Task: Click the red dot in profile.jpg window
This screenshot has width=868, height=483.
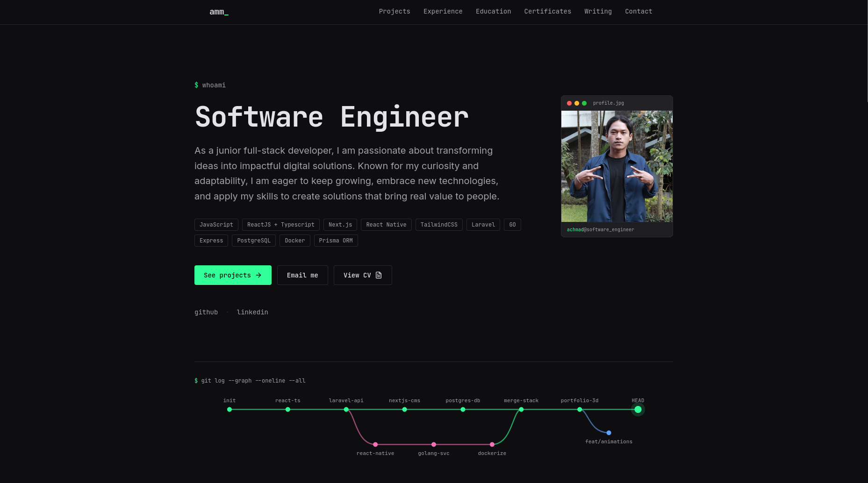Action: click(569, 103)
